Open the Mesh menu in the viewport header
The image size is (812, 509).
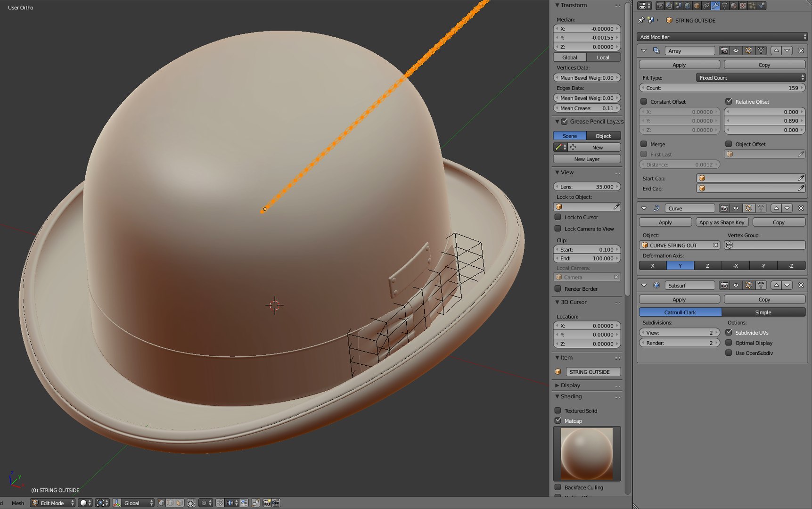pyautogui.click(x=18, y=503)
